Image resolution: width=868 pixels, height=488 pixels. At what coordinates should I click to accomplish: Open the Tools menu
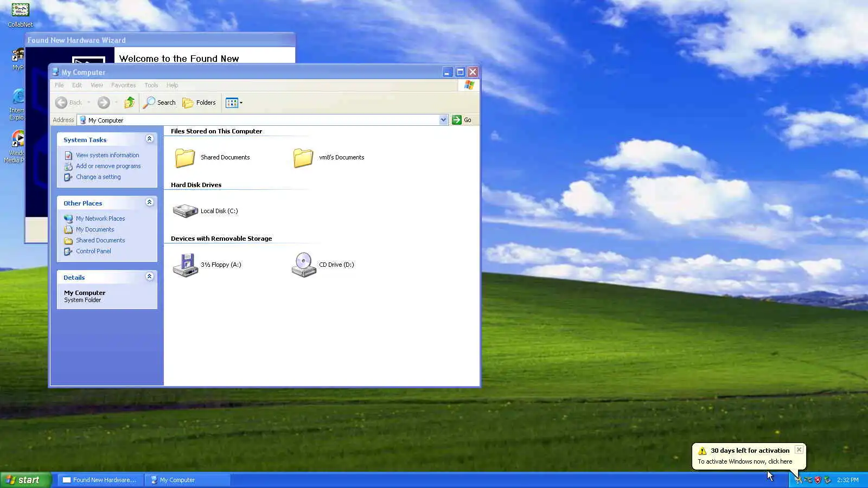point(151,85)
